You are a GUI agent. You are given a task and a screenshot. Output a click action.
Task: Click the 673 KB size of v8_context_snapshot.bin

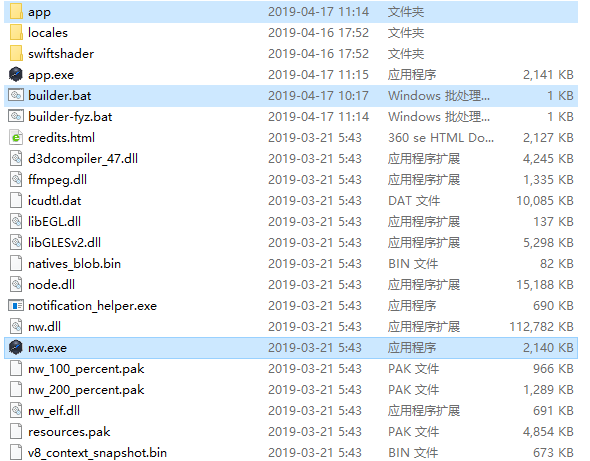[x=553, y=453]
